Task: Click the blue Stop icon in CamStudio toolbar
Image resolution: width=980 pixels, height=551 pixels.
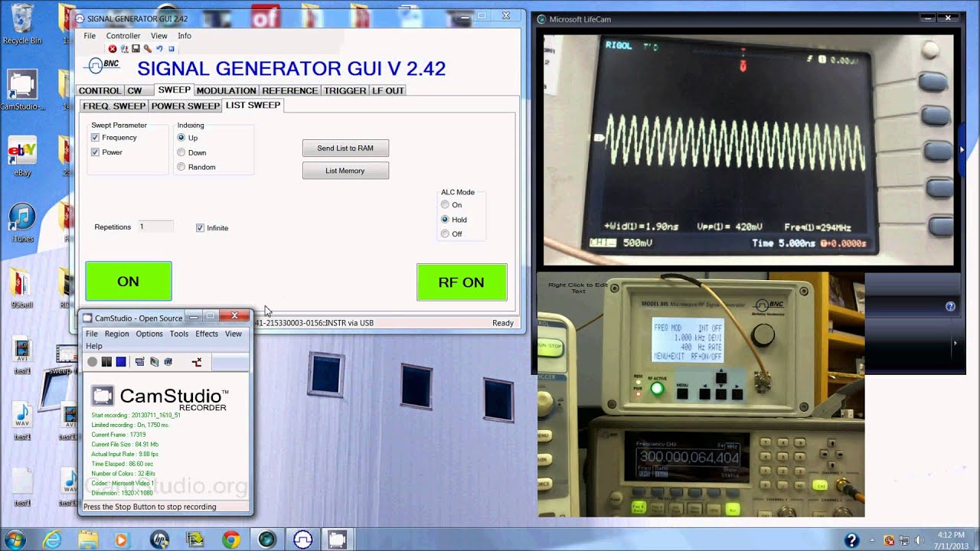Action: (x=121, y=361)
